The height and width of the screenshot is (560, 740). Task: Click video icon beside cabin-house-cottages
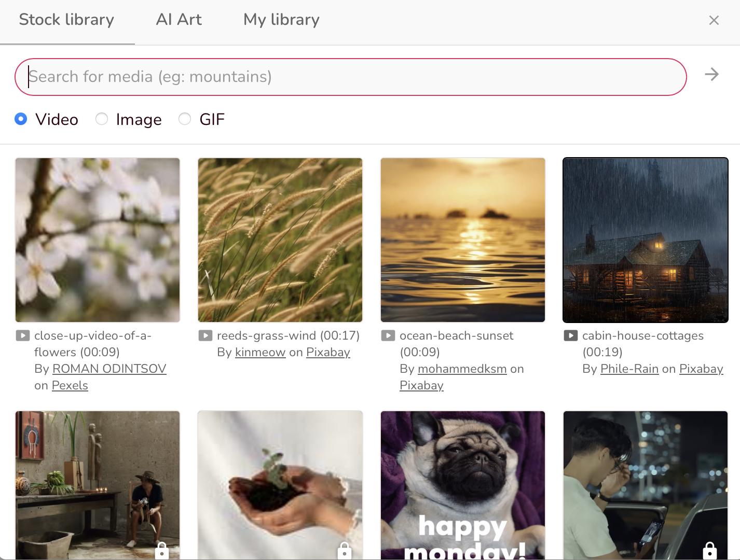(571, 335)
